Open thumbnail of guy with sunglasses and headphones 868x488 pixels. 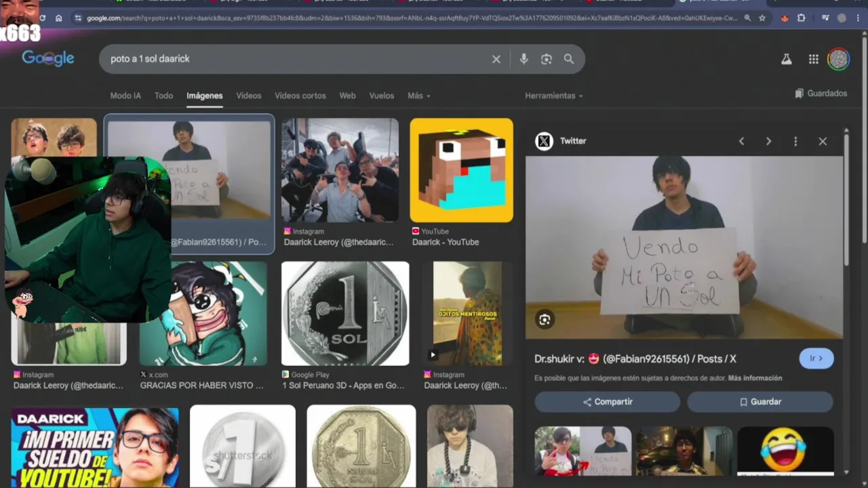469,446
